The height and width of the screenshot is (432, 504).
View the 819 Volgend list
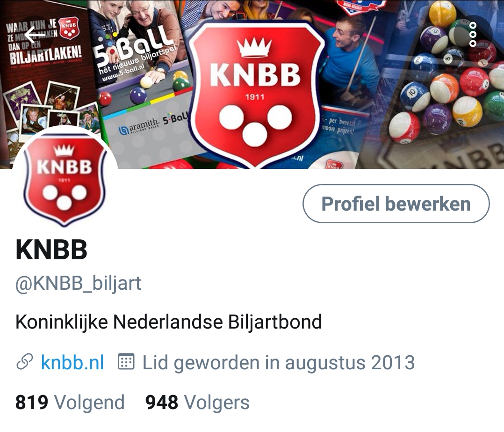pyautogui.click(x=70, y=403)
